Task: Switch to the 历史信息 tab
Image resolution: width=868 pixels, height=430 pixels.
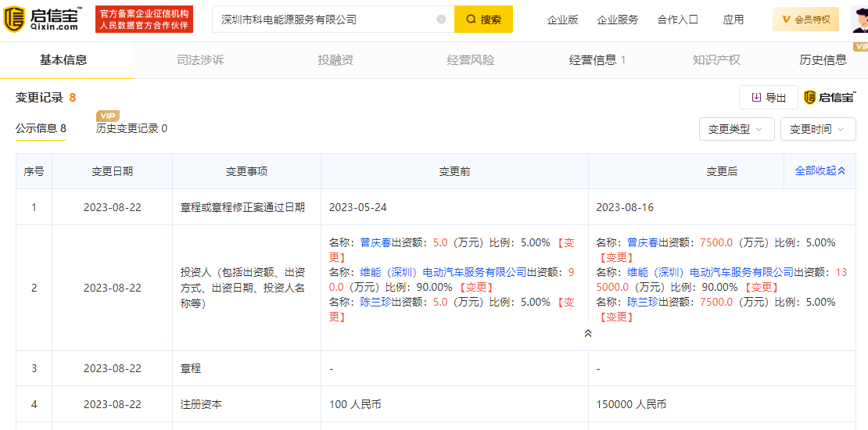Action: [823, 60]
